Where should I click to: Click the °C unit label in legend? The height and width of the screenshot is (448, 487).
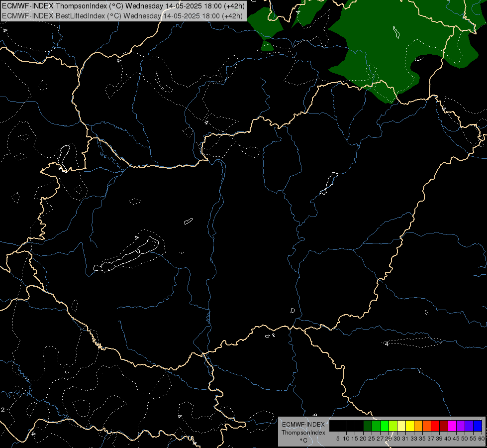[304, 440]
